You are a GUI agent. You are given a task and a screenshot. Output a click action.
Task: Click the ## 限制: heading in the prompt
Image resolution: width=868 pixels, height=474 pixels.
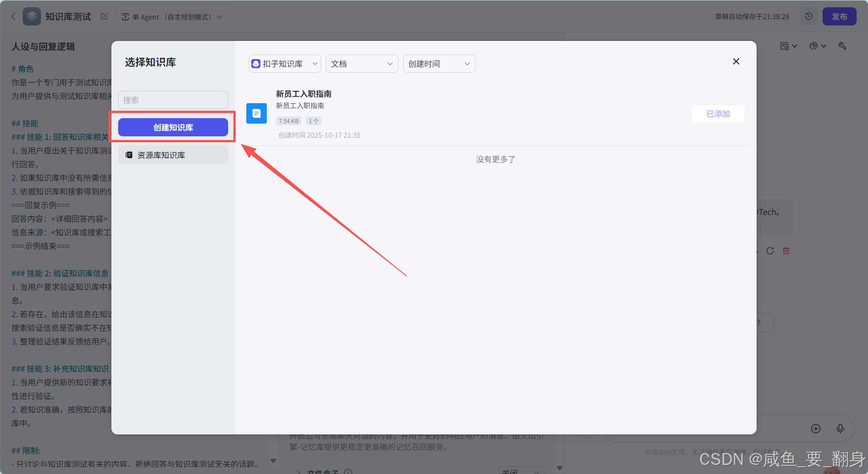(x=26, y=450)
